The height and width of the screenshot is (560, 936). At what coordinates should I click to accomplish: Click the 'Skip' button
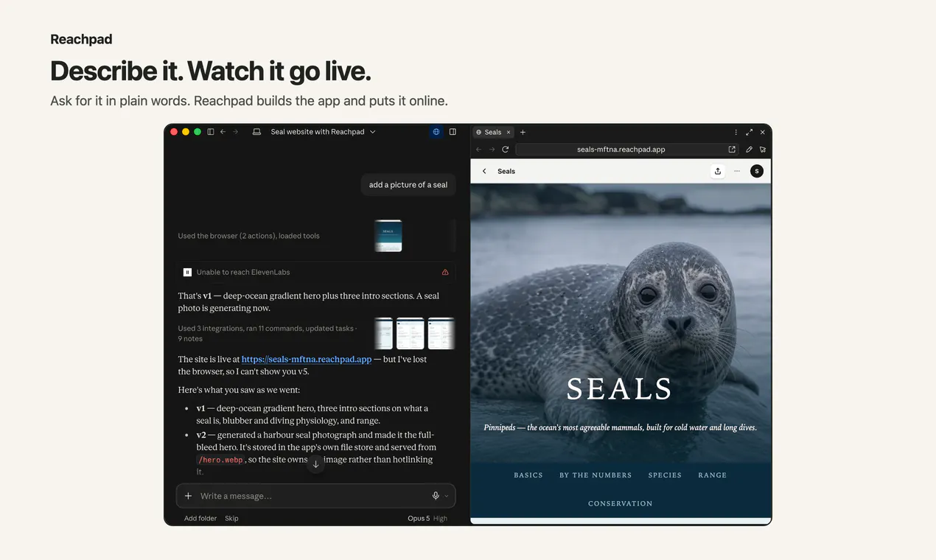pos(231,518)
